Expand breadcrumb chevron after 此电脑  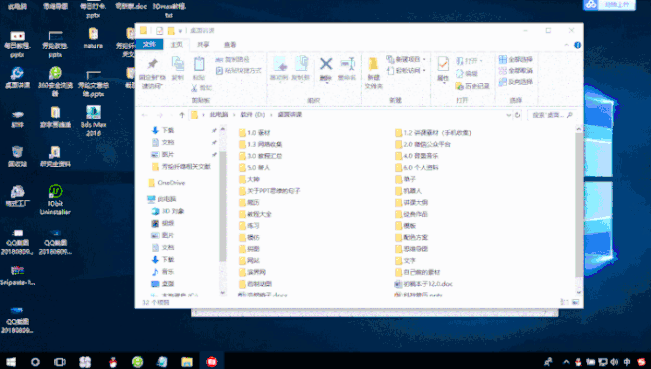(x=234, y=115)
